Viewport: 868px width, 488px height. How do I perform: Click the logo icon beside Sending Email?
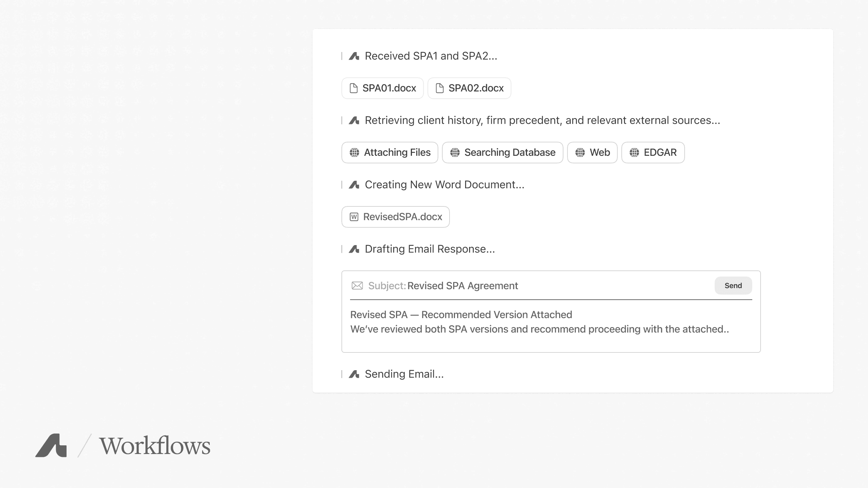354,374
